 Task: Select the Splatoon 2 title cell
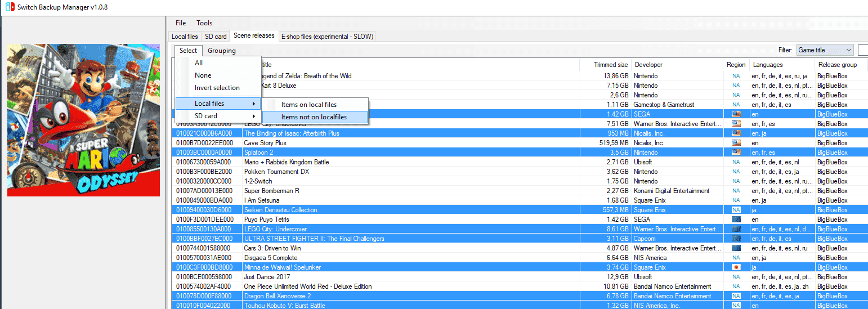click(x=411, y=153)
